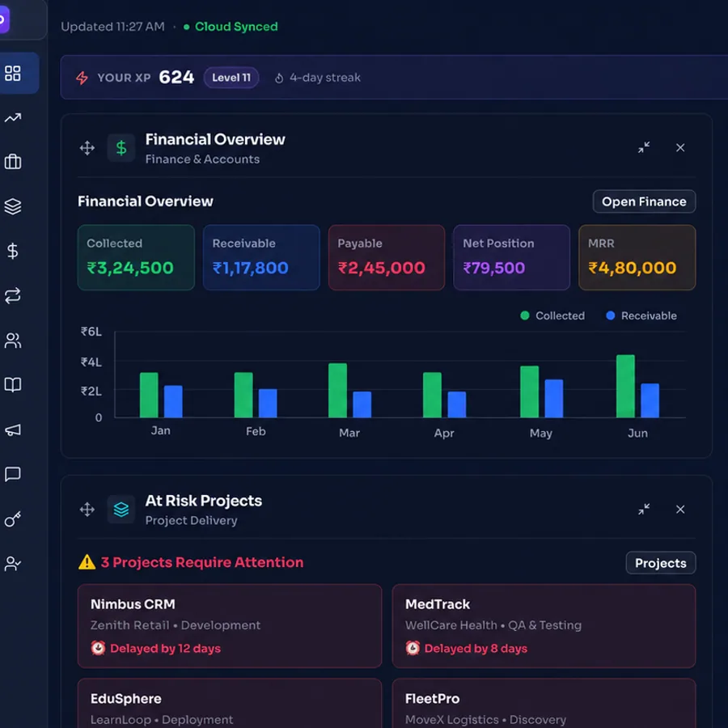Click the blue May Receivable bar

point(554,398)
